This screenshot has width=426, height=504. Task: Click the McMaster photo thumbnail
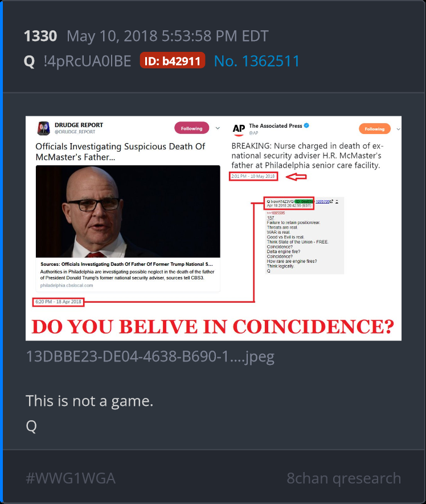pyautogui.click(x=128, y=212)
